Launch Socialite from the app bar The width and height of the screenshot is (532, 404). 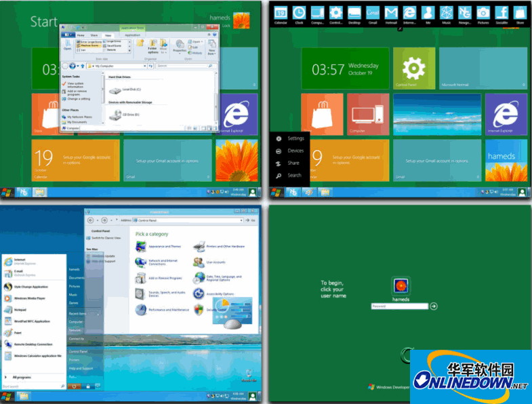502,14
